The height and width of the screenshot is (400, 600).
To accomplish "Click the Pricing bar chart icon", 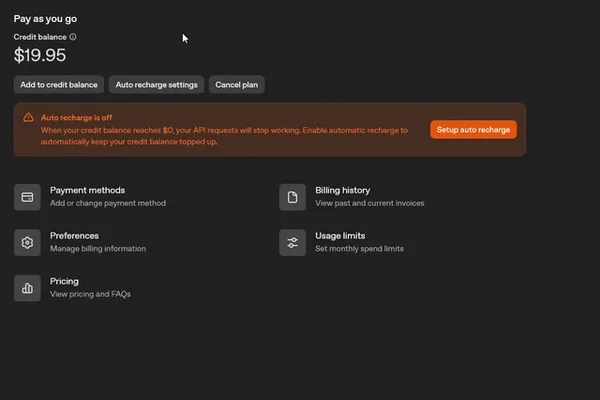I will pyautogui.click(x=27, y=288).
